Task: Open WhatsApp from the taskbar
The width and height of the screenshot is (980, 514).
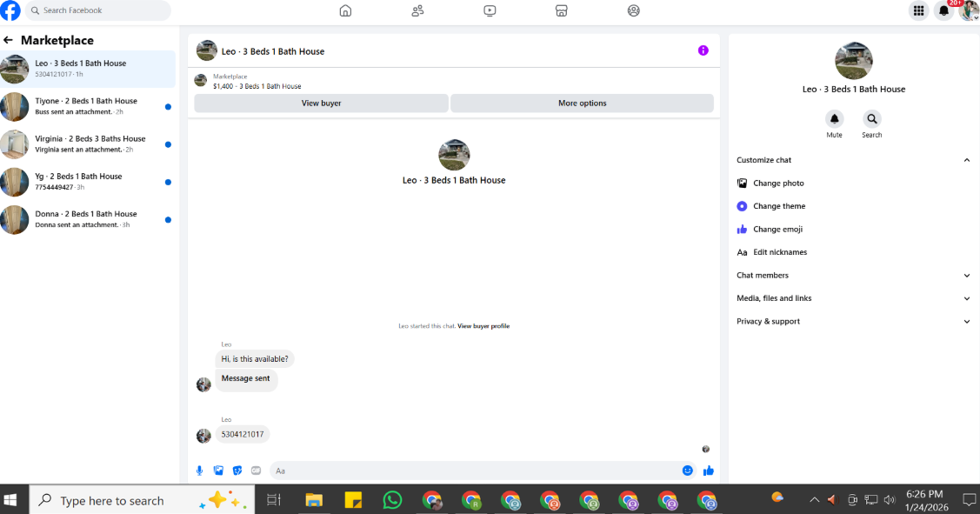Action: (x=392, y=500)
